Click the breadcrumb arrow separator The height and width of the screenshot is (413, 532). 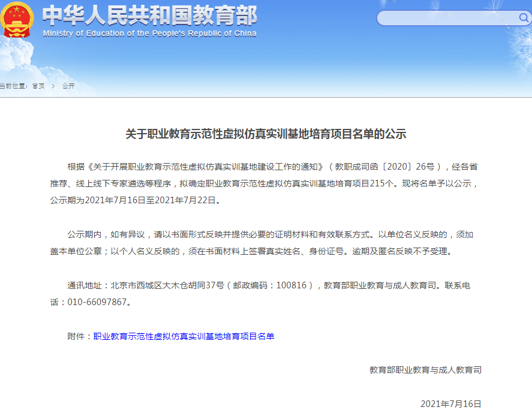point(53,86)
